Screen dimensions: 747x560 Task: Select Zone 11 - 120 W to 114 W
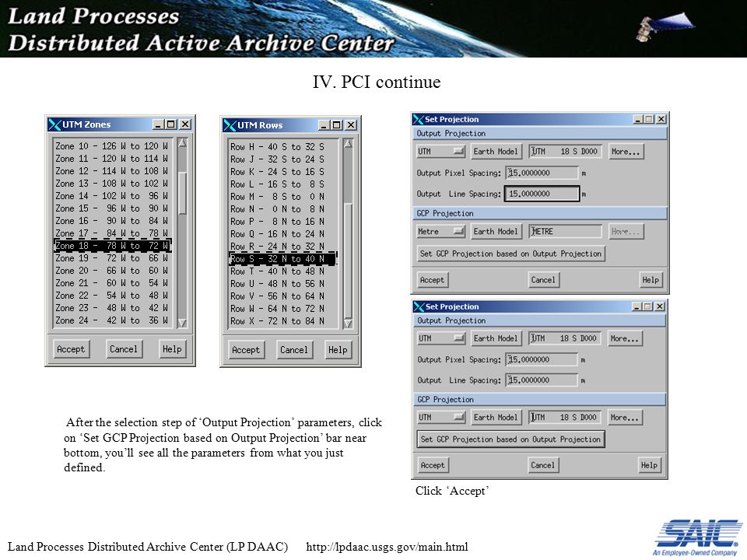pyautogui.click(x=112, y=159)
